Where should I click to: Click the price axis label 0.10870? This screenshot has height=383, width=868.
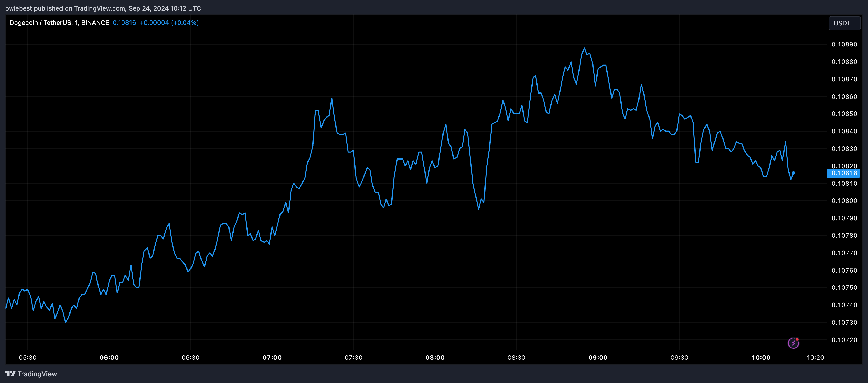click(x=844, y=79)
